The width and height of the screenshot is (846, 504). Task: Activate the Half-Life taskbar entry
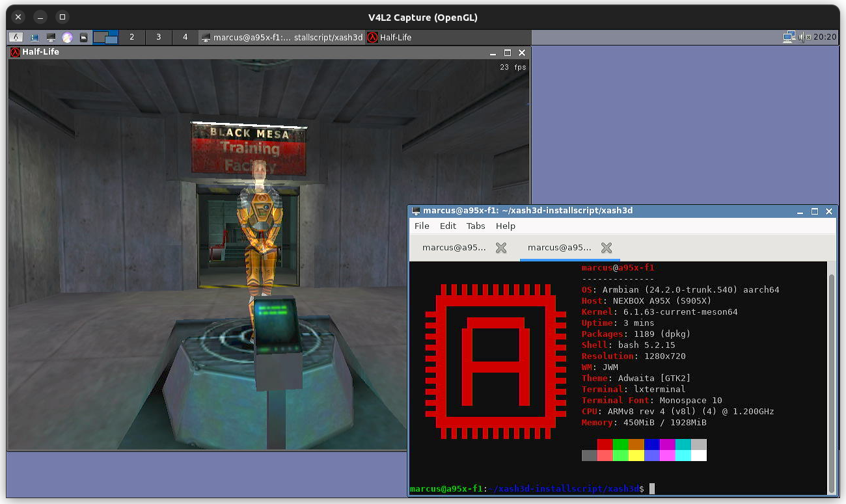pos(448,38)
